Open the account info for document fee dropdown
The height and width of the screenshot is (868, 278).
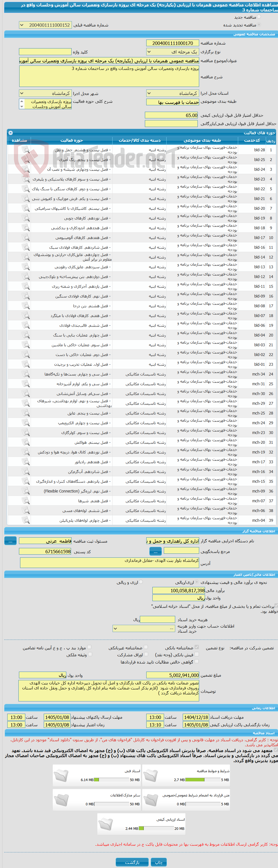(144, 629)
